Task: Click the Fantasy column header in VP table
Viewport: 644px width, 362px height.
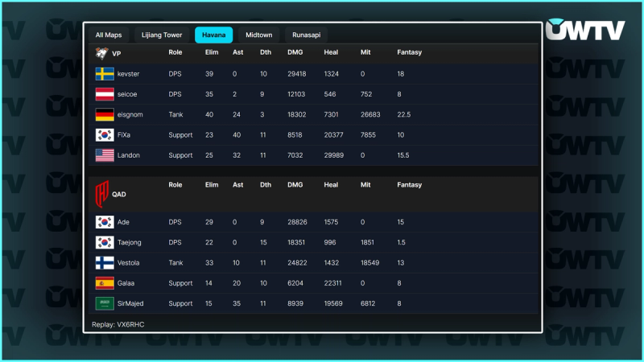Action: pyautogui.click(x=409, y=52)
